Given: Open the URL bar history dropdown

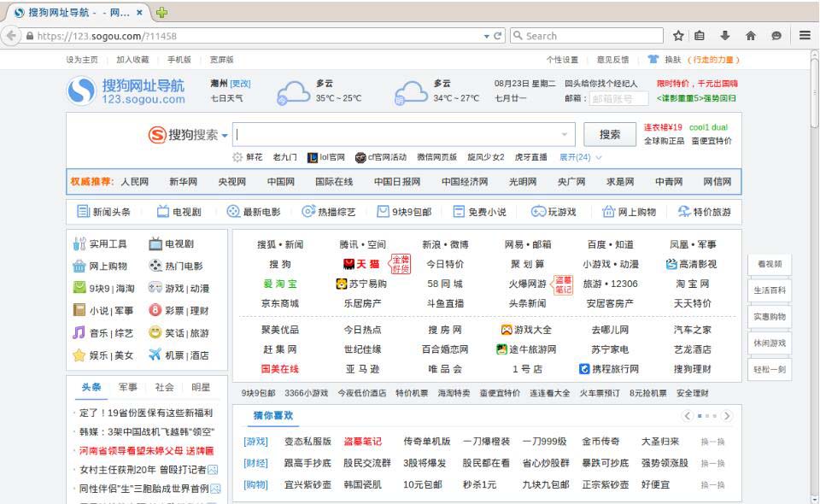Looking at the screenshot, I should [x=486, y=36].
